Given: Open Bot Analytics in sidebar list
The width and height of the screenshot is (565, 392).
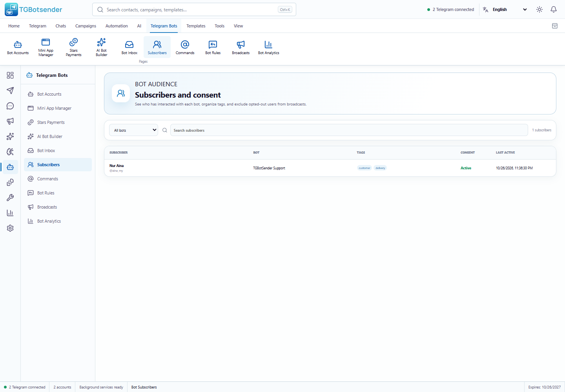Looking at the screenshot, I should coord(58,221).
